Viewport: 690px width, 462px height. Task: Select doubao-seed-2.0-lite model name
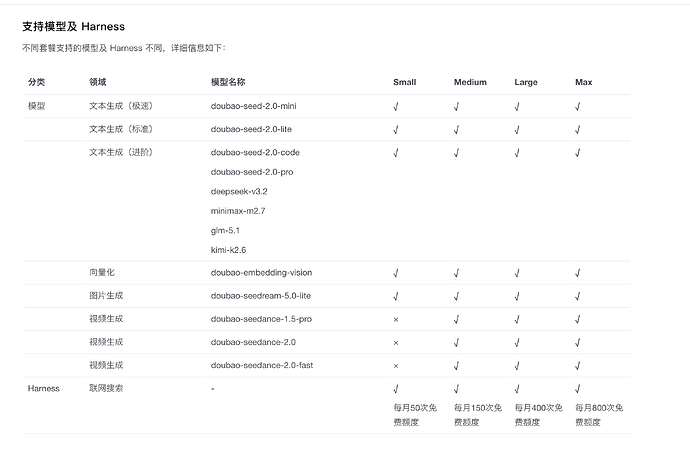pyautogui.click(x=251, y=129)
